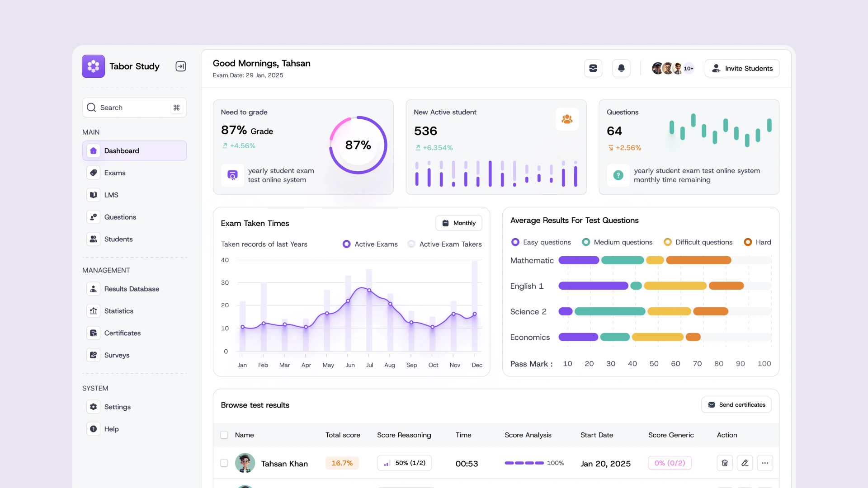
Task: Click the Exams tag icon
Action: click(x=93, y=173)
